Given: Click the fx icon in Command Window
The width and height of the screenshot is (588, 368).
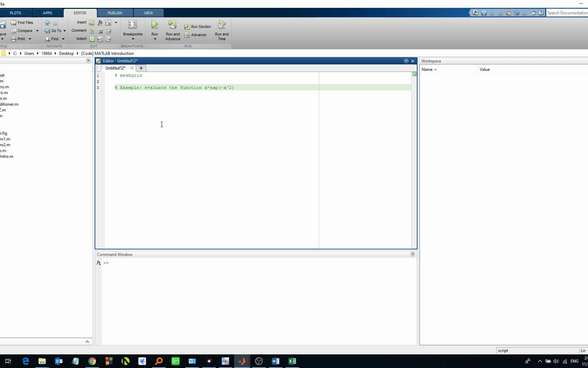Looking at the screenshot, I should pos(98,263).
